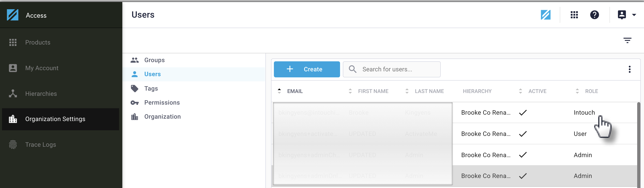644x188 pixels.
Task: Click the Groups people icon
Action: pyautogui.click(x=135, y=60)
